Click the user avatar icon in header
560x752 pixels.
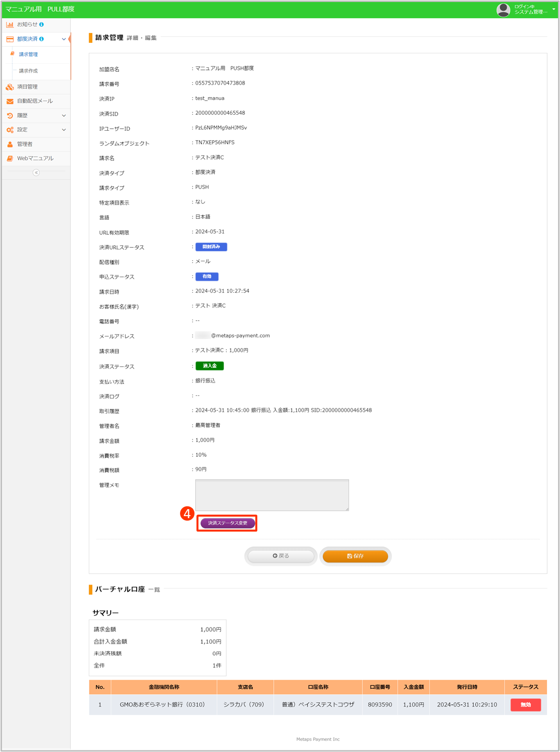click(503, 9)
